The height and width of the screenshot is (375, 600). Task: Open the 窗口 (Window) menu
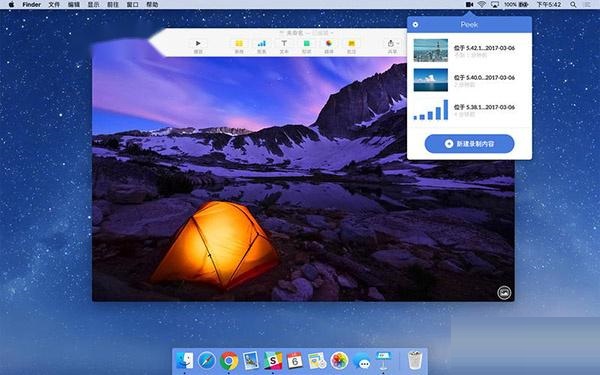click(x=132, y=5)
